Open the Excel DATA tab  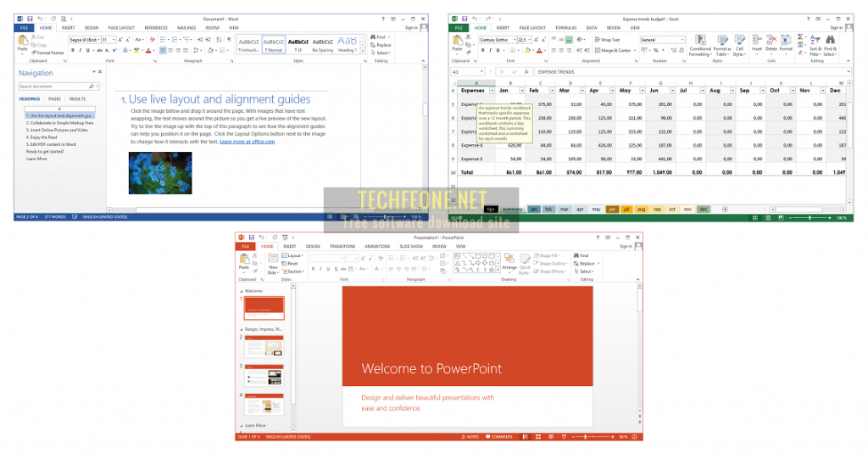[x=591, y=28]
